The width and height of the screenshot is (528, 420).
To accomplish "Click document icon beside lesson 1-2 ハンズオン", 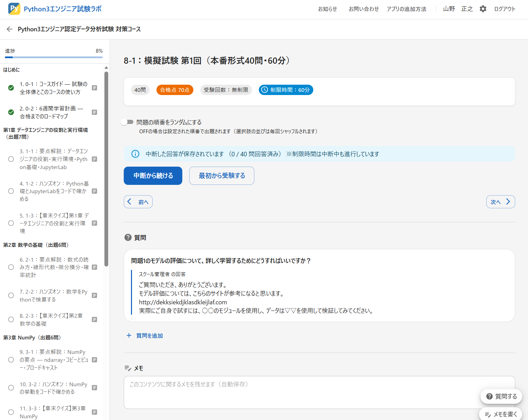I will 94,191.
